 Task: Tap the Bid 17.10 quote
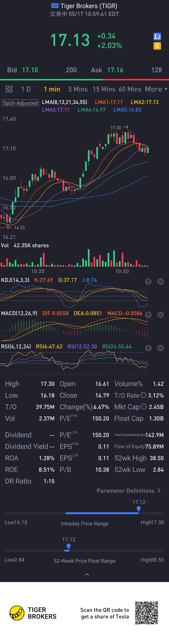[42, 70]
